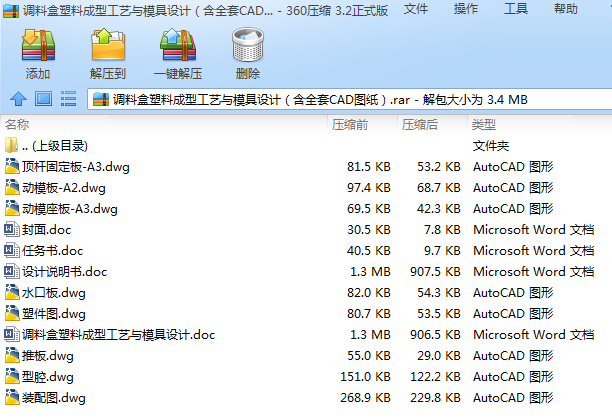Click the 29.0 KB compressed size value
612x420 pixels.
(x=439, y=356)
